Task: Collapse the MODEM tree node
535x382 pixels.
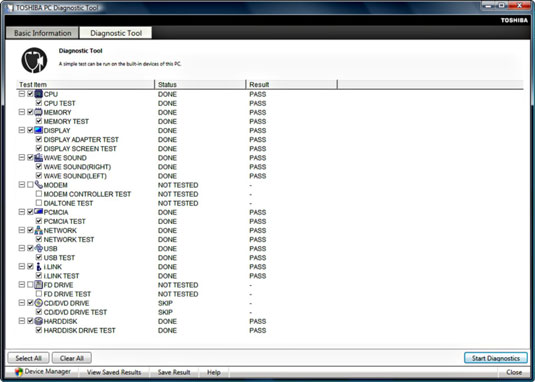Action: [21, 185]
